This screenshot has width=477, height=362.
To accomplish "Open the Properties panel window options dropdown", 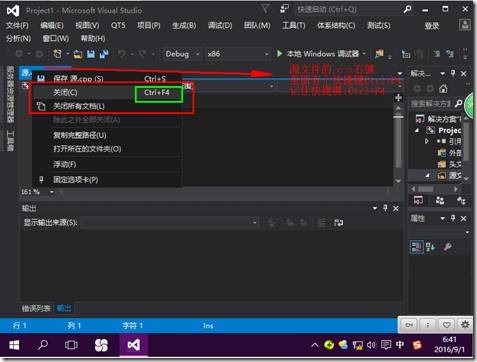I will [442, 218].
